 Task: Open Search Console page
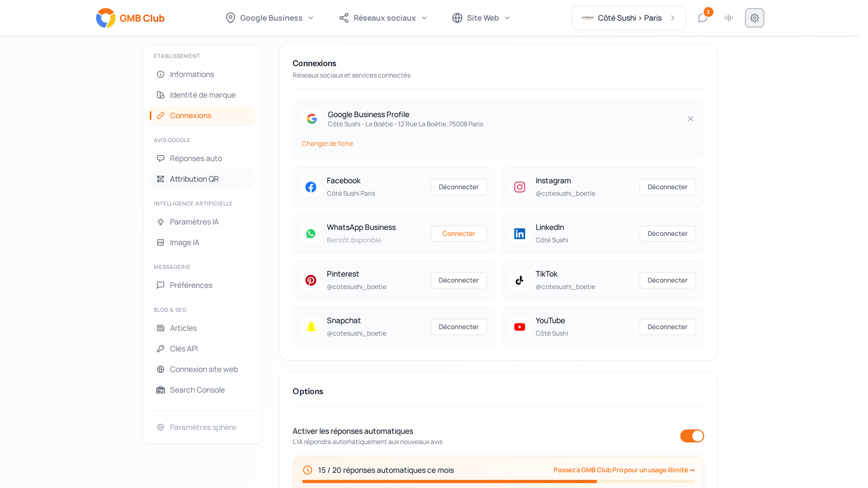(202, 390)
